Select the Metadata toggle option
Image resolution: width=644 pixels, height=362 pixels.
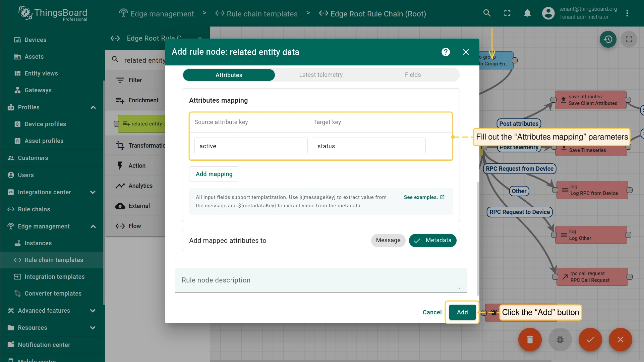click(x=432, y=240)
